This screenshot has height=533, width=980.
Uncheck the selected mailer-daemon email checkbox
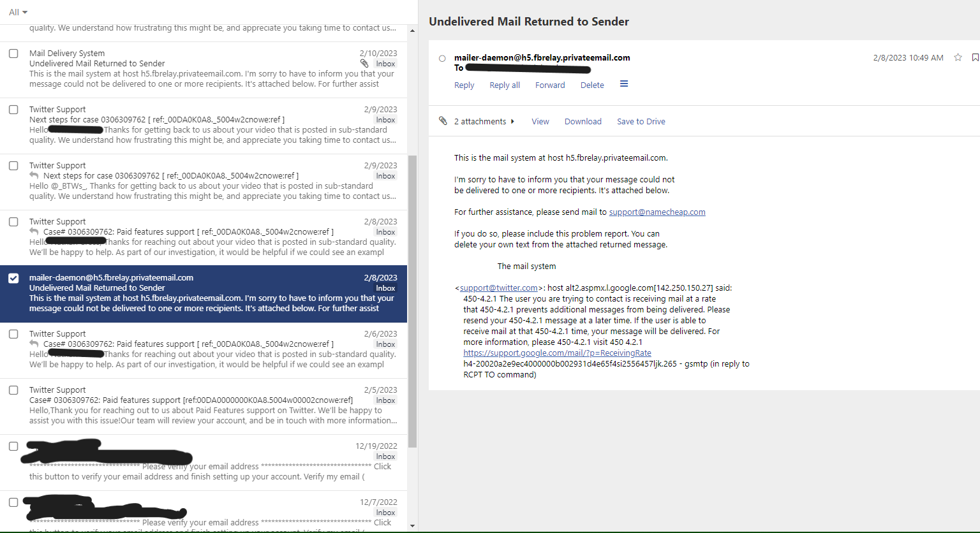pos(13,278)
